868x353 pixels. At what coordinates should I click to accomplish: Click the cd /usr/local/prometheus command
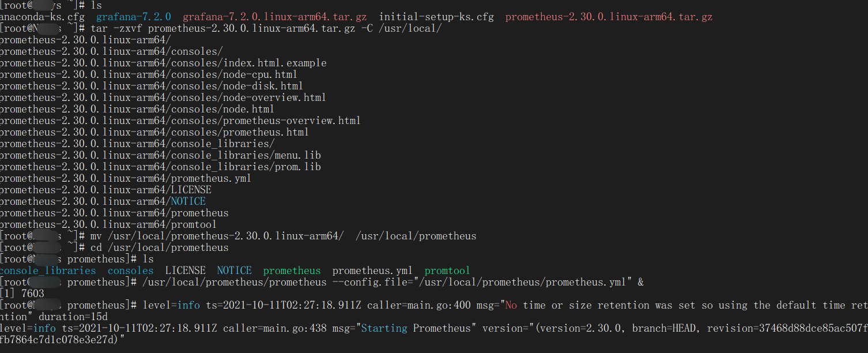(160, 247)
